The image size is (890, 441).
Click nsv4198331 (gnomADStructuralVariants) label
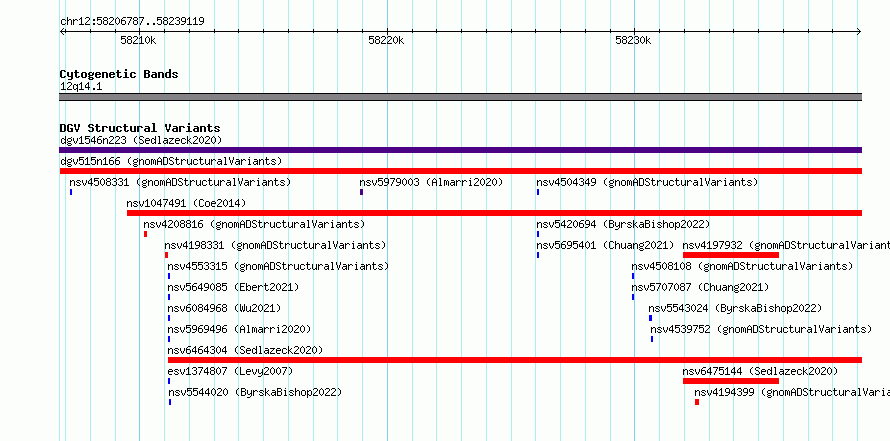[275, 245]
